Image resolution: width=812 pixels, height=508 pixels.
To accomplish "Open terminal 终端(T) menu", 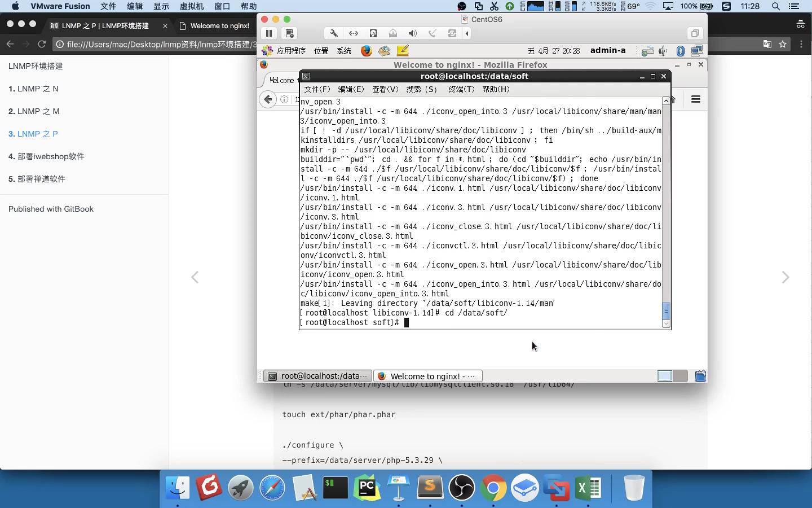I will [461, 89].
